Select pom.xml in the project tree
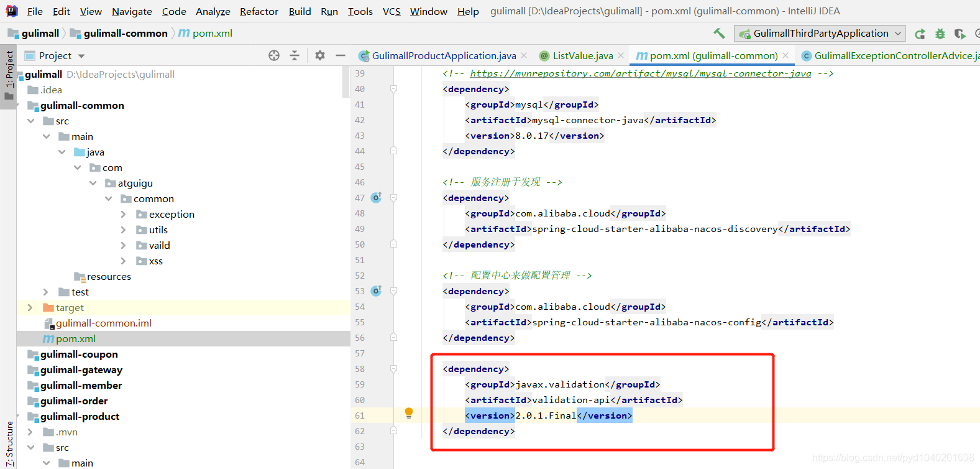This screenshot has width=980, height=469. point(183,338)
